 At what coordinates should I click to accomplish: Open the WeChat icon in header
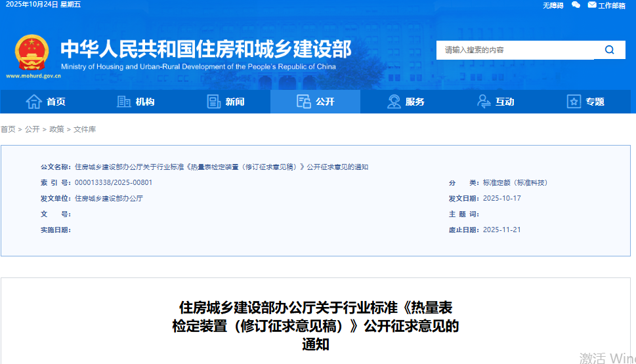coord(576,5)
